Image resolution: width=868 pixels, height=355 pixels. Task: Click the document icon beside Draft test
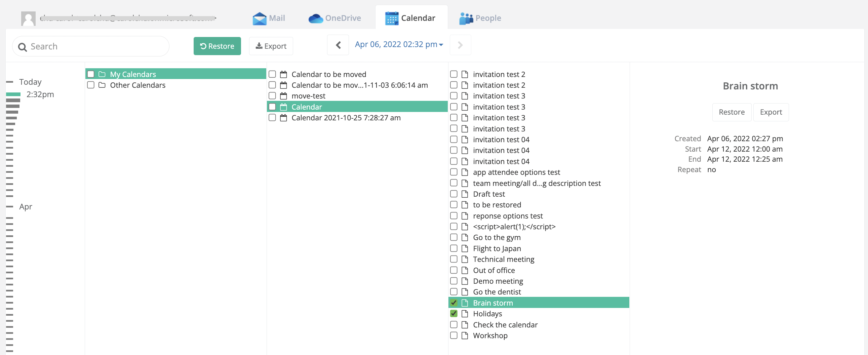click(x=465, y=194)
